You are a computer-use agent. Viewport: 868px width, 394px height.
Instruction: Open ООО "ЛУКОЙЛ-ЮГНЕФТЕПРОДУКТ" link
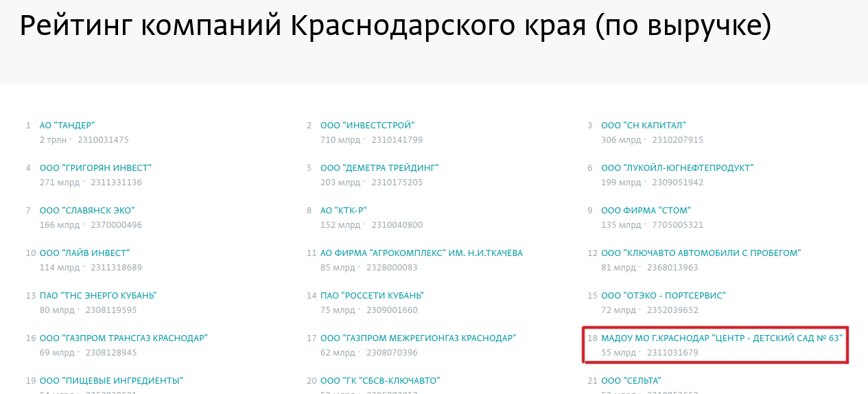click(x=677, y=168)
